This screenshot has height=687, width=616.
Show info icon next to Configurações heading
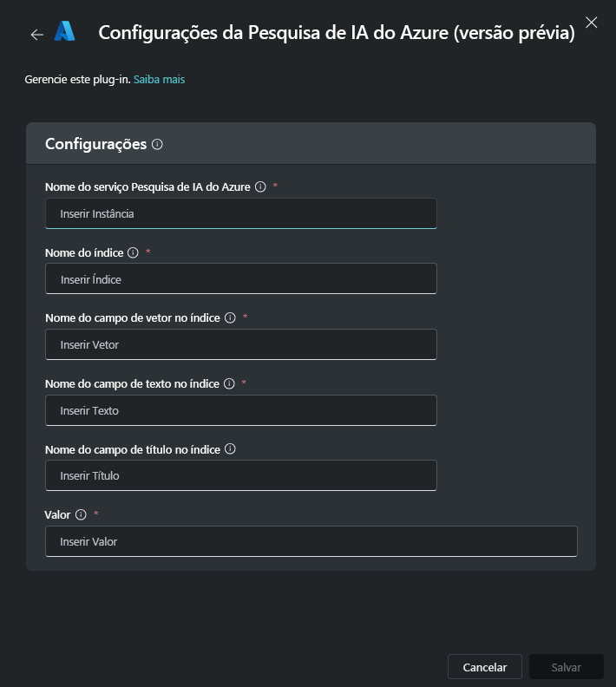pos(157,144)
